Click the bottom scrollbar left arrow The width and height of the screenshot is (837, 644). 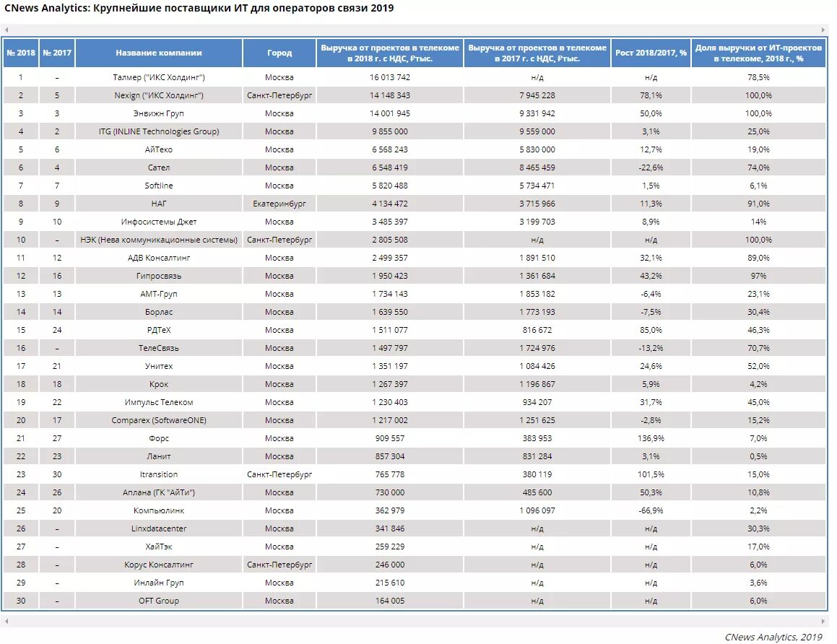point(6,621)
